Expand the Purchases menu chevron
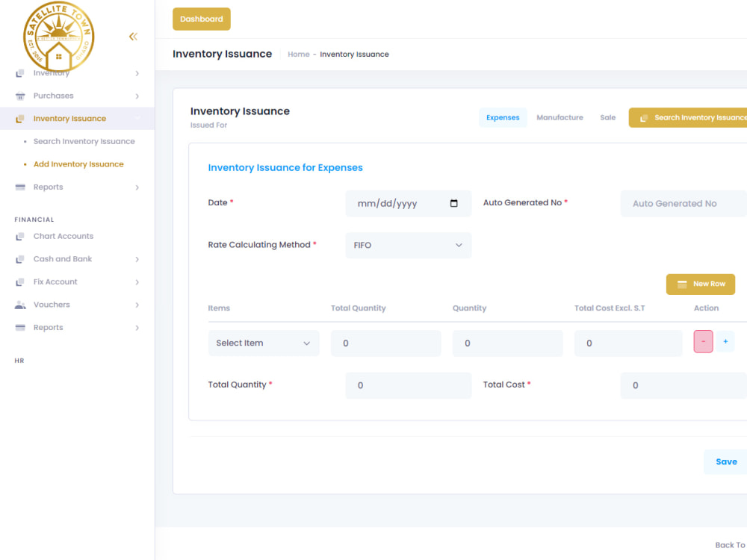The width and height of the screenshot is (747, 560). click(x=137, y=96)
